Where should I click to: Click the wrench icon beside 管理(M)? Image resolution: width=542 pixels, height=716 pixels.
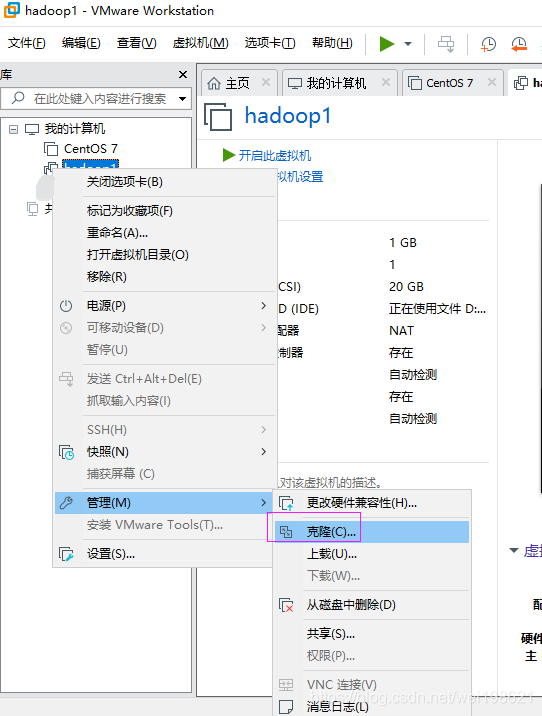pos(66,503)
